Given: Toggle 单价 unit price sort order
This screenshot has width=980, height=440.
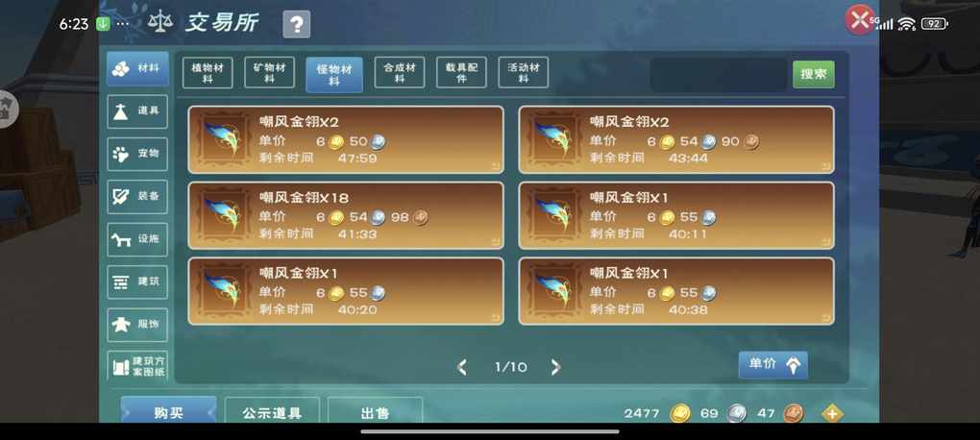Looking at the screenshot, I should coord(773,365).
